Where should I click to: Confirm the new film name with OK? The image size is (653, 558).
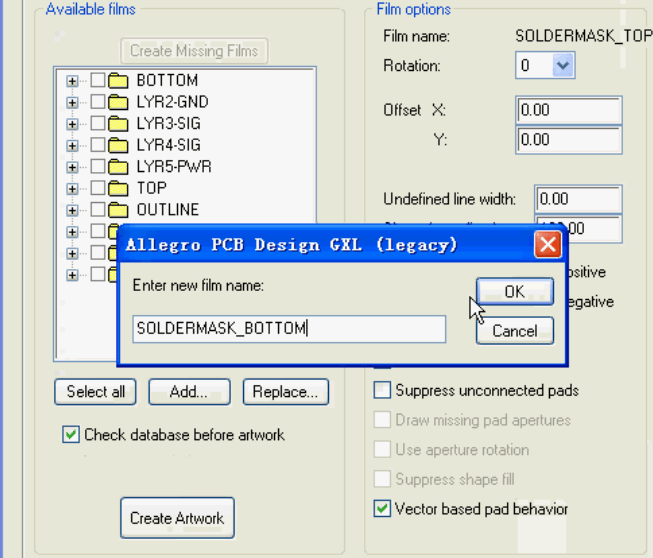click(515, 291)
